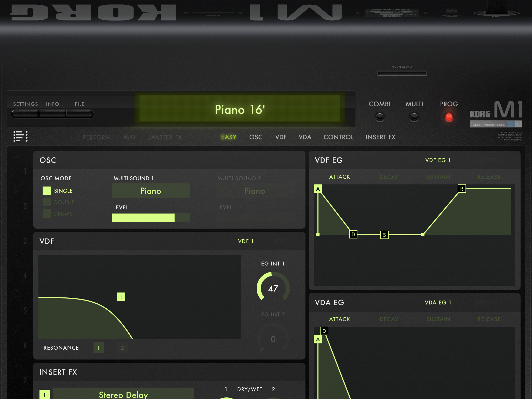Select the A node in VDA EG graph

[318, 339]
